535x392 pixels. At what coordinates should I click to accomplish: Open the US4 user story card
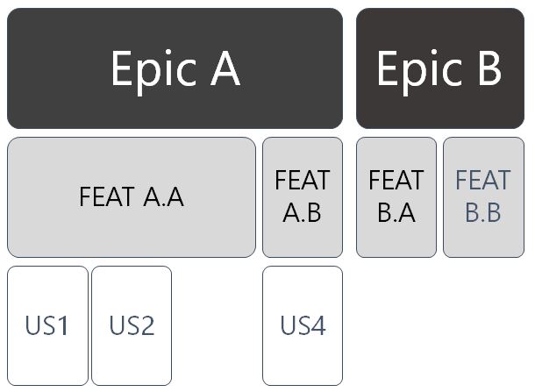coord(303,326)
